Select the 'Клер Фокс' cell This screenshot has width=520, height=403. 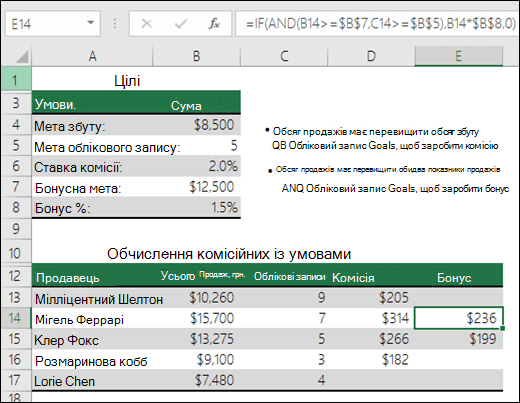click(92, 339)
